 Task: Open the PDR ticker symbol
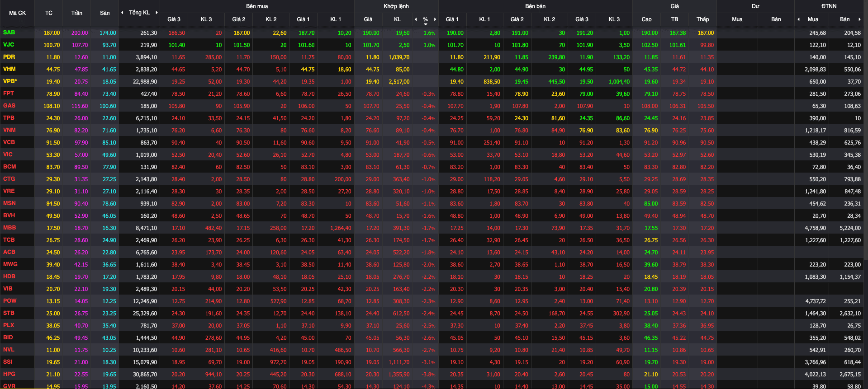tap(9, 57)
